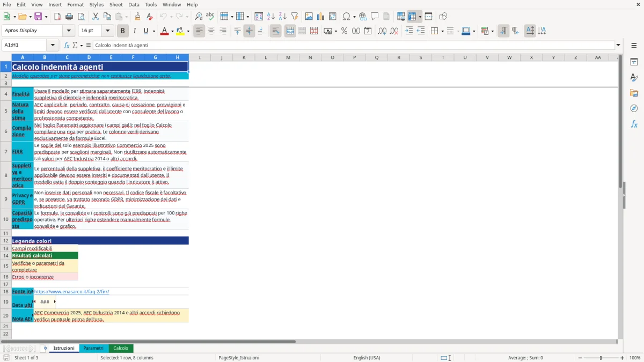Click the Insert Comment icon
Image resolution: width=644 pixels, height=362 pixels.
coord(375,17)
